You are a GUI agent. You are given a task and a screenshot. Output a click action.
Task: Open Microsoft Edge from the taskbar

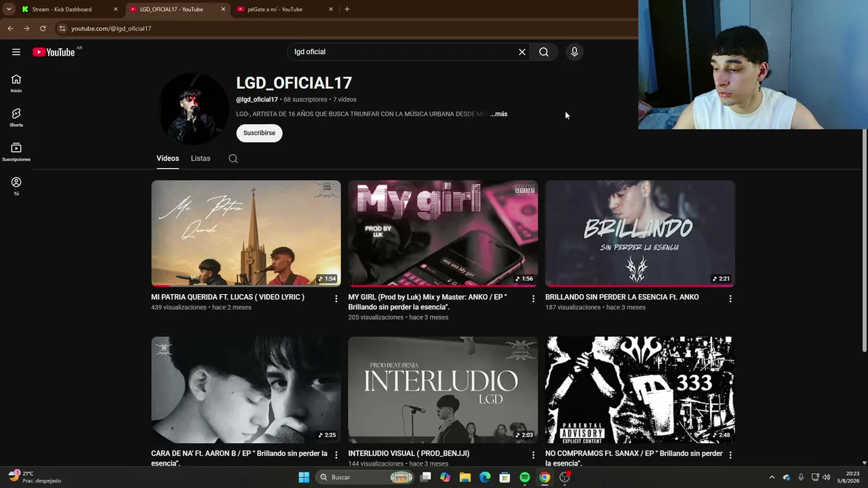[x=485, y=477]
